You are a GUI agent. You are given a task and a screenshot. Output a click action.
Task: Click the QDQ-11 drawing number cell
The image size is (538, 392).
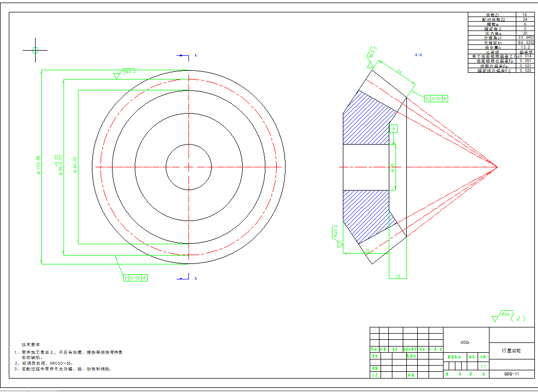pyautogui.click(x=511, y=374)
